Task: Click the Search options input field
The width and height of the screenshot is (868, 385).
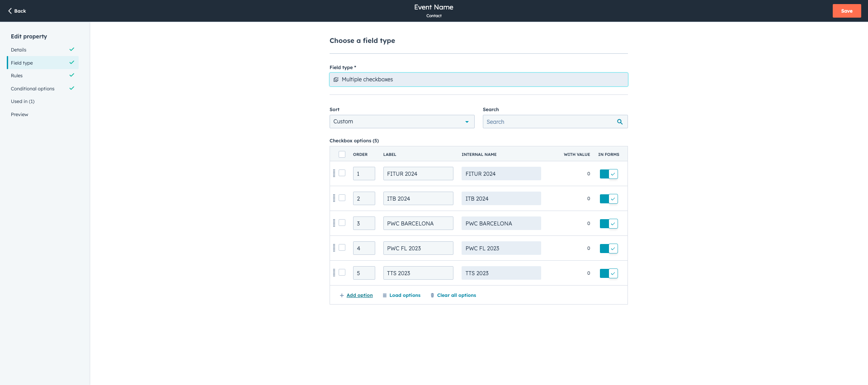Action: (x=555, y=122)
